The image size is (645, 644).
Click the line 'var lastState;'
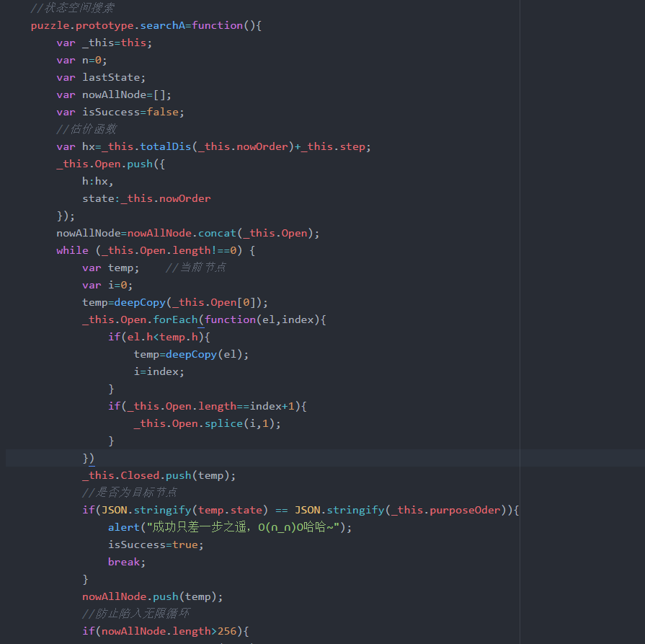(101, 77)
